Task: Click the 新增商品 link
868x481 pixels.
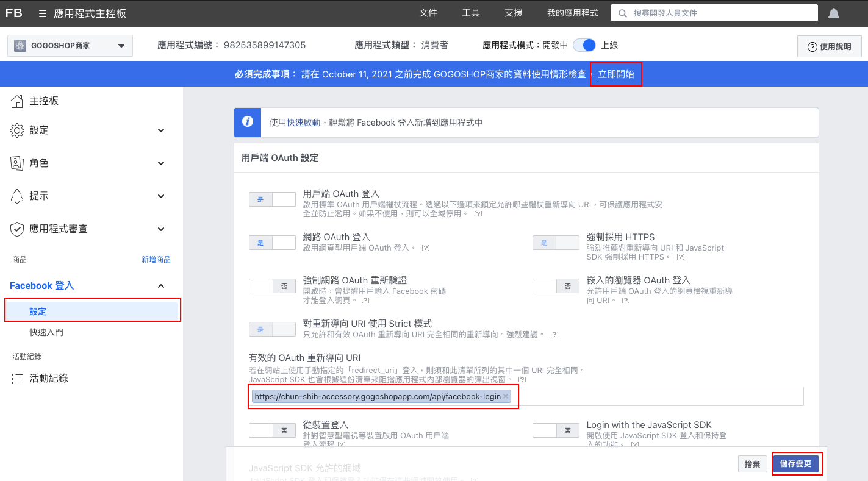Action: (x=156, y=260)
